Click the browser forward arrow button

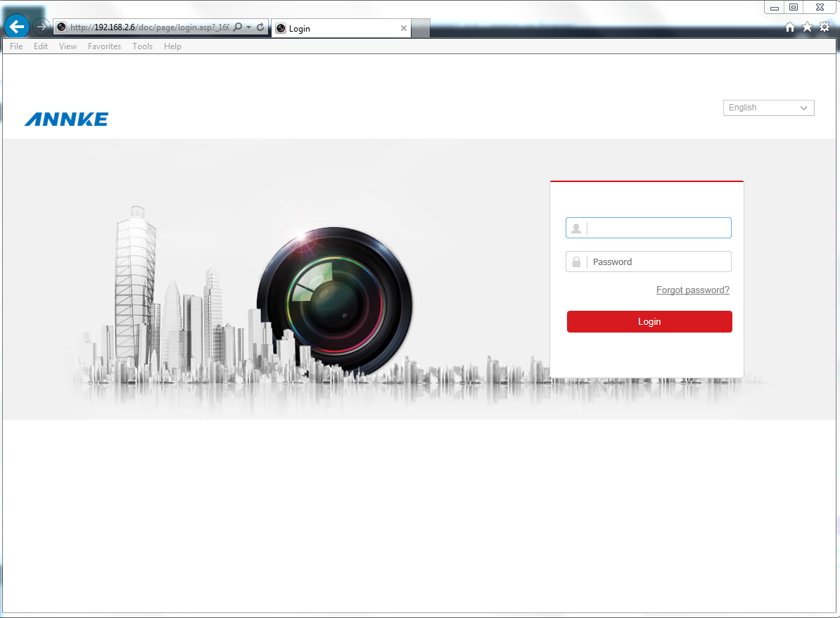[x=42, y=27]
